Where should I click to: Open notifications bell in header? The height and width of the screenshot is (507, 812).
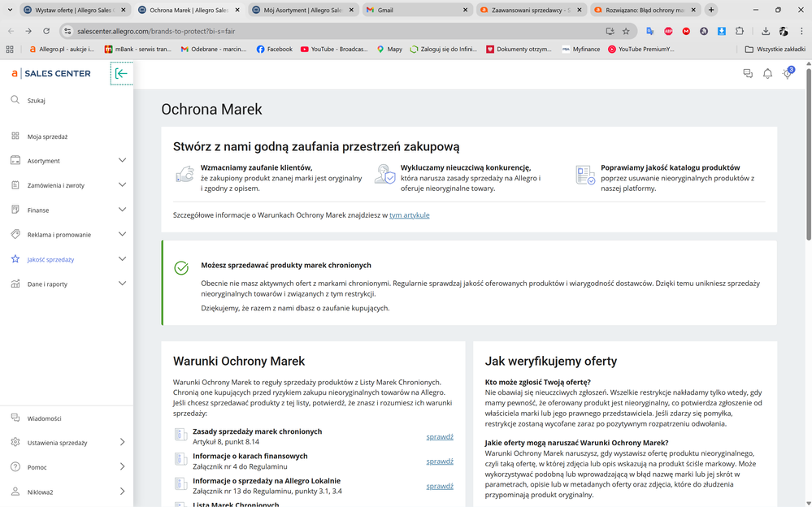click(767, 74)
